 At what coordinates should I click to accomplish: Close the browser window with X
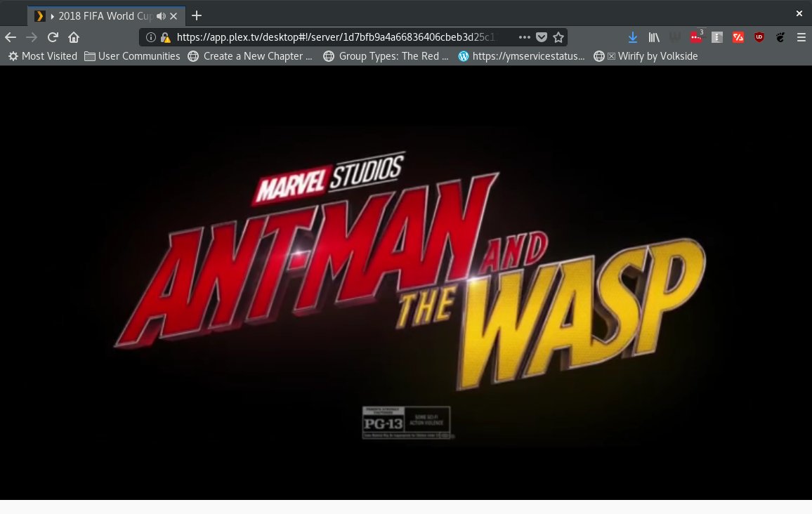(799, 13)
